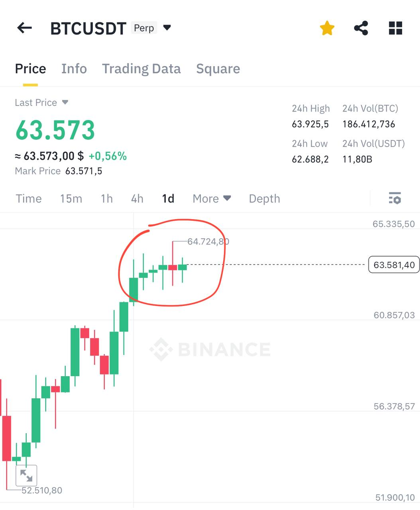Go to the Square tab
The image size is (420, 510).
point(218,69)
